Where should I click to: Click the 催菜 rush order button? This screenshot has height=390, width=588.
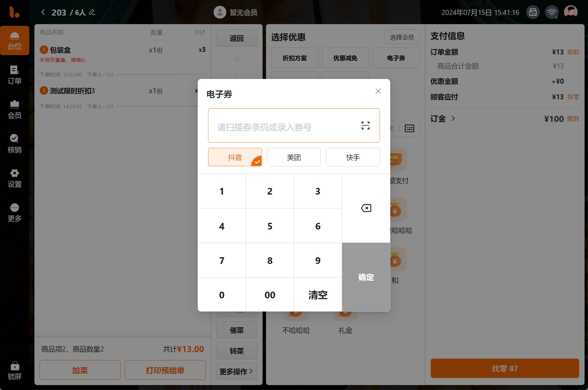(237, 330)
